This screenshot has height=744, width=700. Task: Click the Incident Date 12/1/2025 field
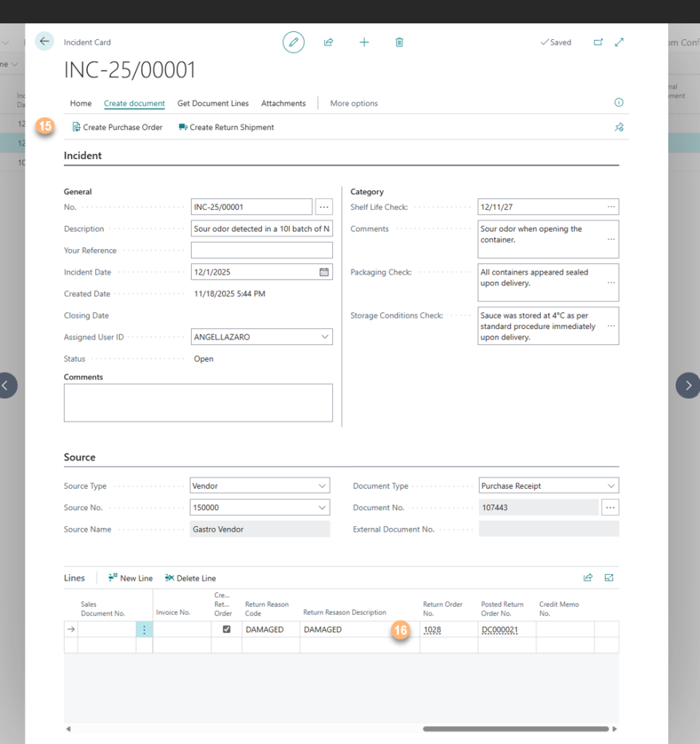coord(262,272)
